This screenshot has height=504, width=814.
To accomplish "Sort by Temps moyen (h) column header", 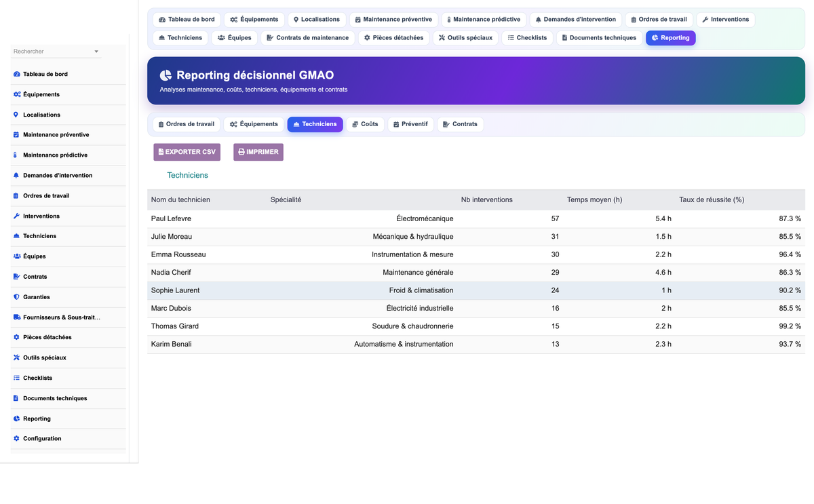I will pos(595,199).
